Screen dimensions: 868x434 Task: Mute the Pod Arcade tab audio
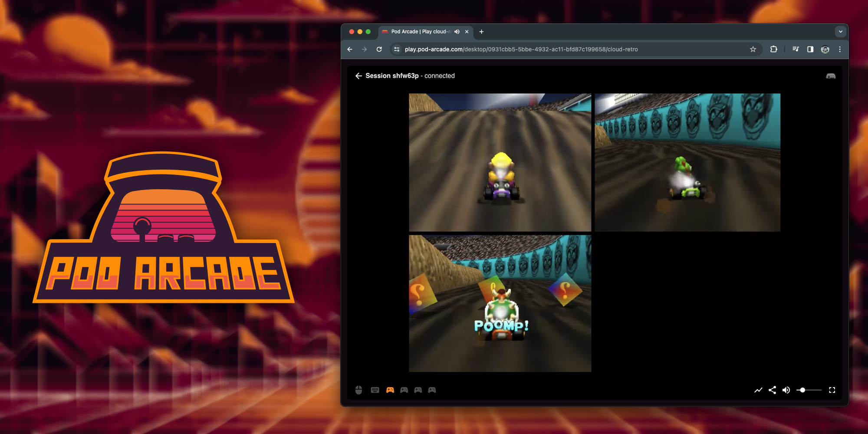click(x=457, y=32)
